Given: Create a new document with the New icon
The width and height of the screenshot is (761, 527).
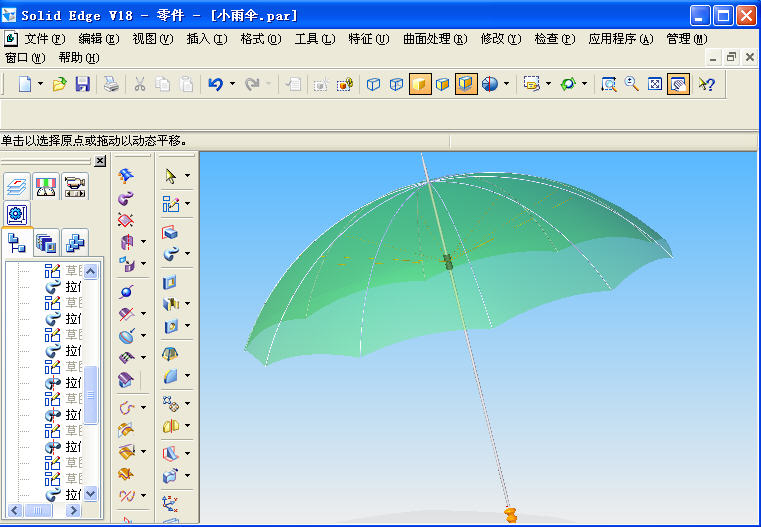Looking at the screenshot, I should [x=25, y=84].
